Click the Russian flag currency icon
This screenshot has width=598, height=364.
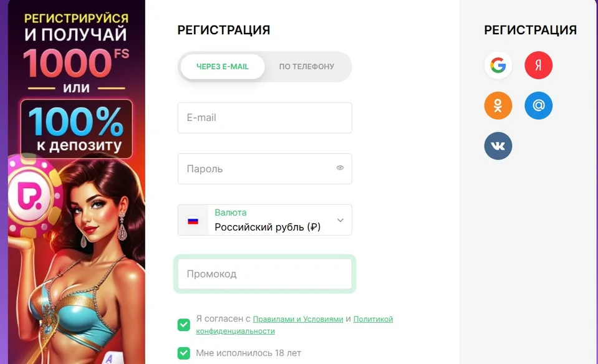[x=193, y=221]
